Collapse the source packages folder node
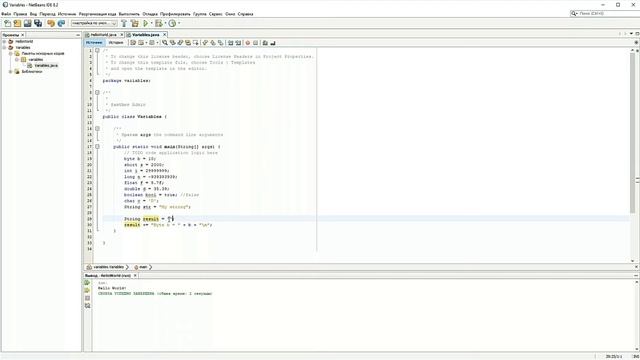Viewport: 640px width, 360px height. (x=11, y=53)
